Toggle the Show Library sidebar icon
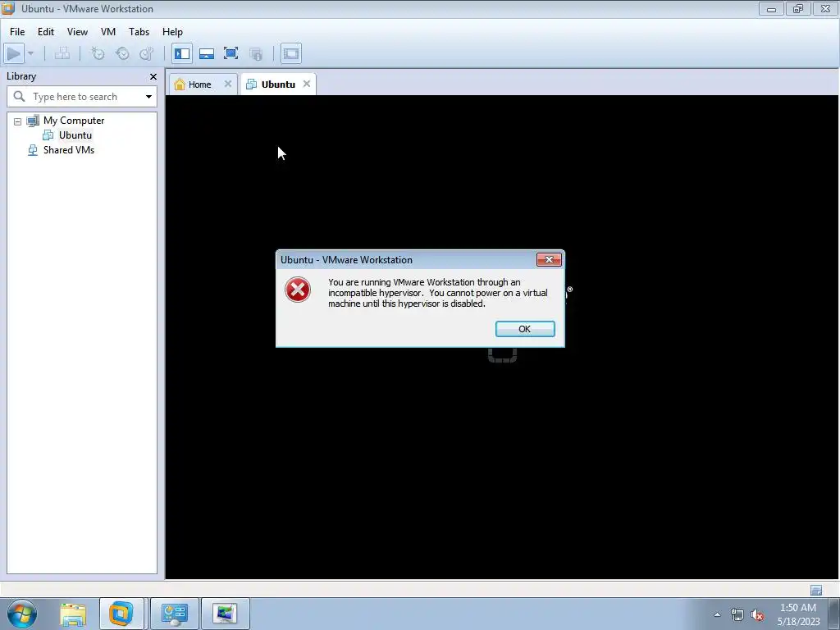 click(182, 53)
